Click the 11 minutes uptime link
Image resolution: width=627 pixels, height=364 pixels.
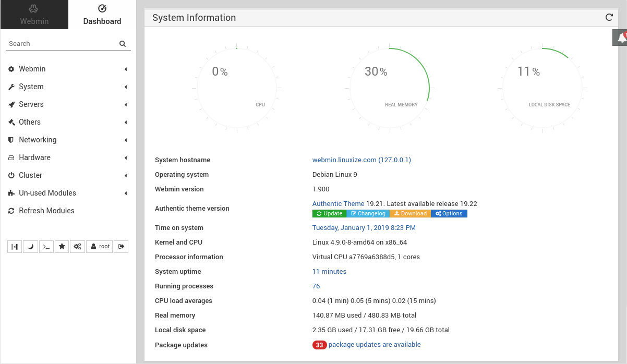tap(329, 272)
